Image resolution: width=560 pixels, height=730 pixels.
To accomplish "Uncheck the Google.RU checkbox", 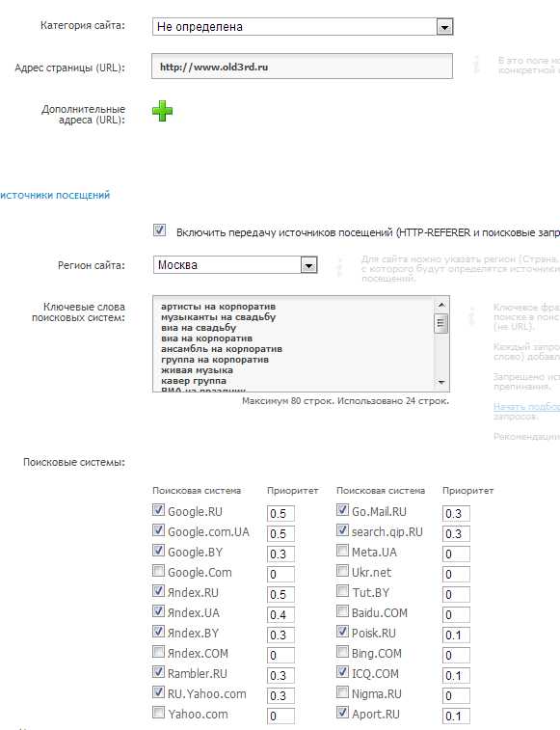I will coord(158,510).
